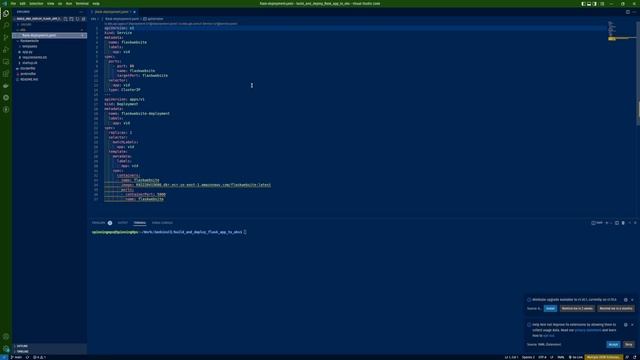Open the Extensions view
640x360 pixels.
6,73
